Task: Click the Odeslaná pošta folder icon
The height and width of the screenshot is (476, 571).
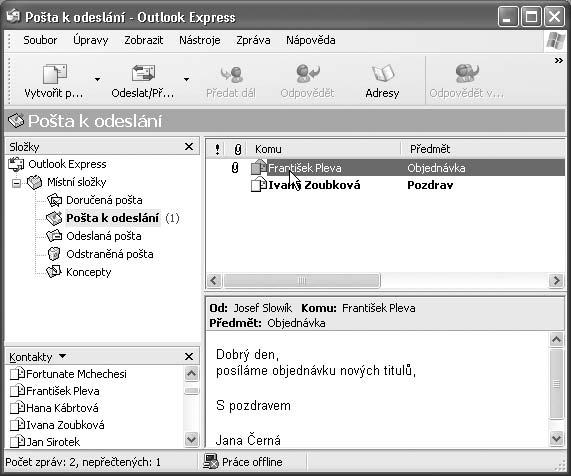Action: tap(54, 236)
